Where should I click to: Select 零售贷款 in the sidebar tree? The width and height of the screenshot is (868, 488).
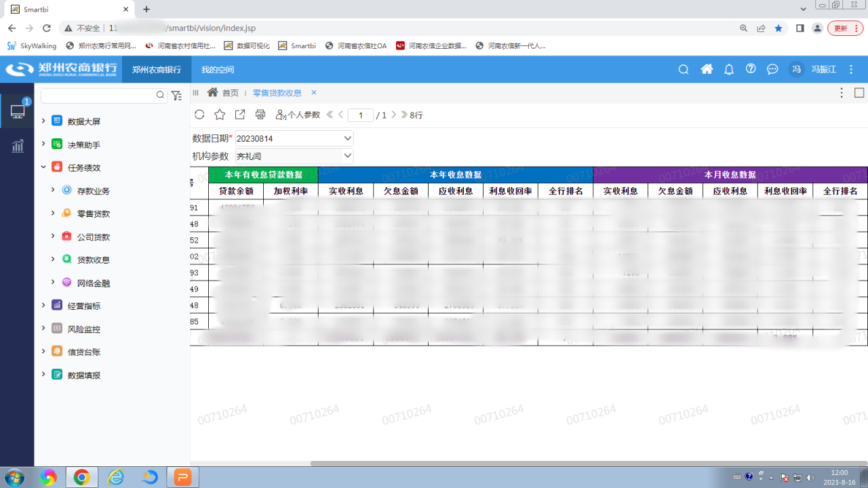pos(93,213)
